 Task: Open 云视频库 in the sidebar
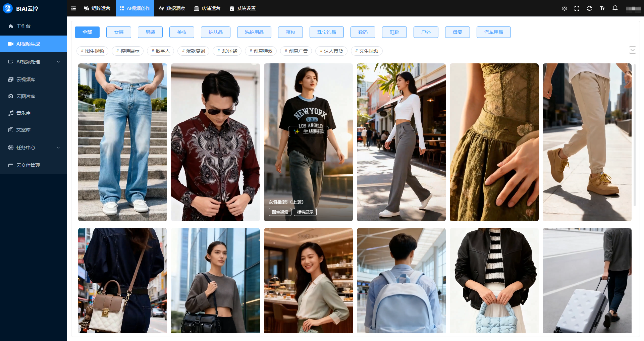point(33,79)
